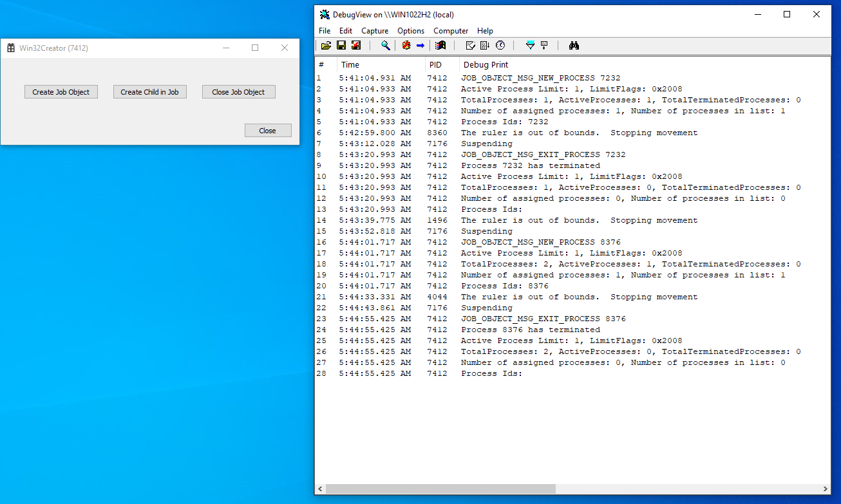Viewport: 841px width, 504px height.
Task: Clear the display using the toolbar icon
Action: point(470,45)
